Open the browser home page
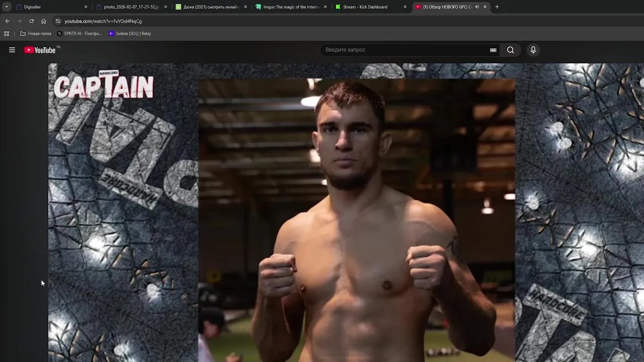 pyautogui.click(x=44, y=21)
